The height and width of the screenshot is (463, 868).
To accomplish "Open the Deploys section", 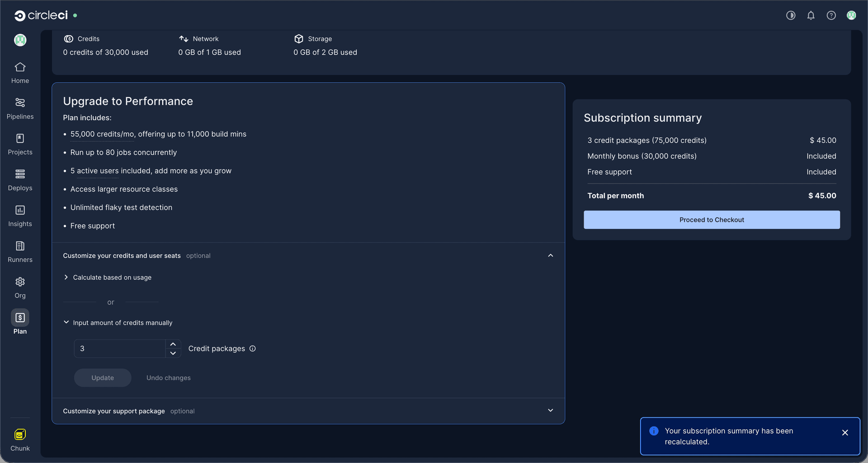I will pyautogui.click(x=20, y=174).
